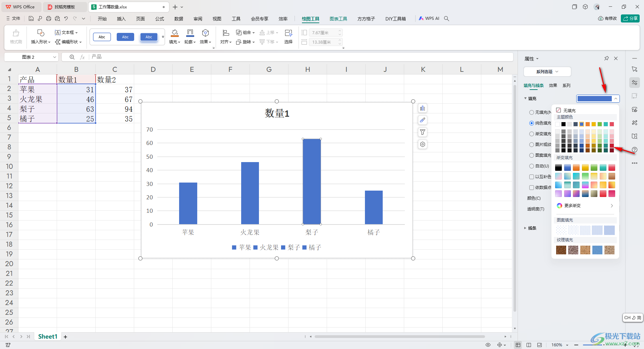Expand the line section
Viewport: 644px width, 349px height.
(525, 228)
